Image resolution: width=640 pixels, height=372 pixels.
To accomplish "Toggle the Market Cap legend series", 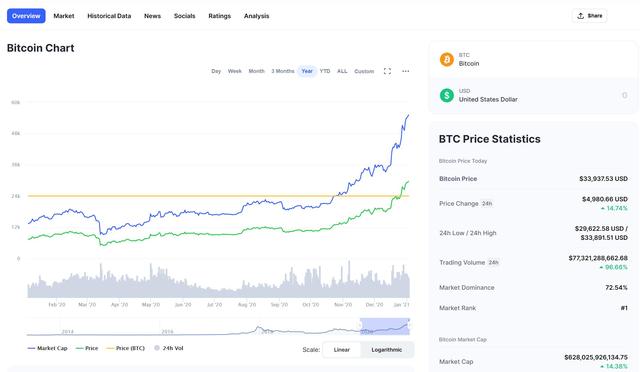I will pyautogui.click(x=47, y=348).
